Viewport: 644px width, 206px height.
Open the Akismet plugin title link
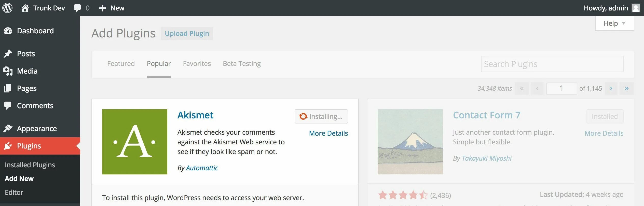[195, 115]
